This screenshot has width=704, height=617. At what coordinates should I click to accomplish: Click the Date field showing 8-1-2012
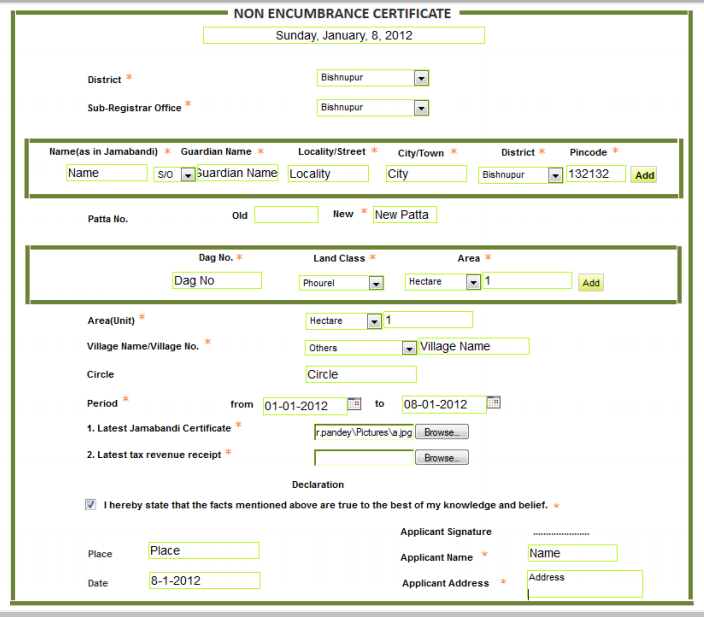[x=204, y=581]
